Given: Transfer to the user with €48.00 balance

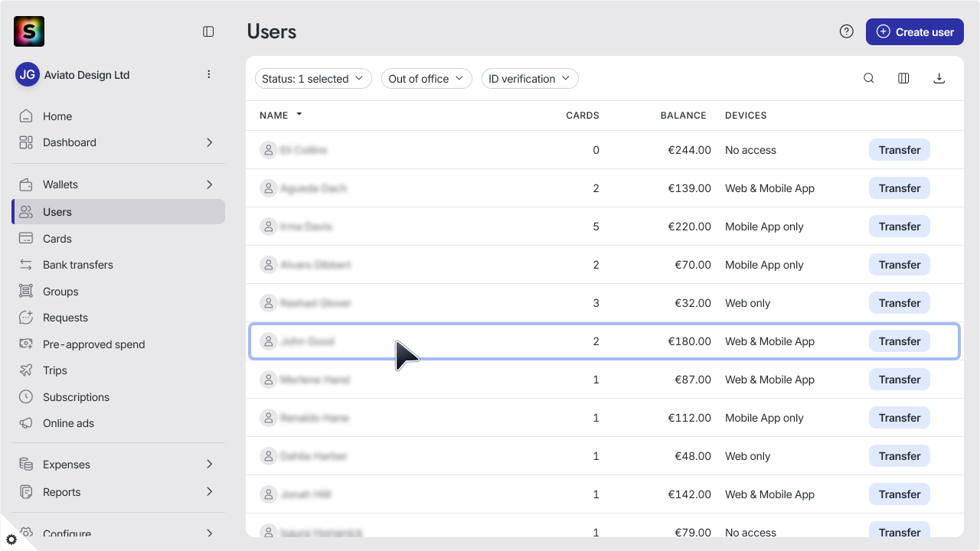Looking at the screenshot, I should 899,456.
